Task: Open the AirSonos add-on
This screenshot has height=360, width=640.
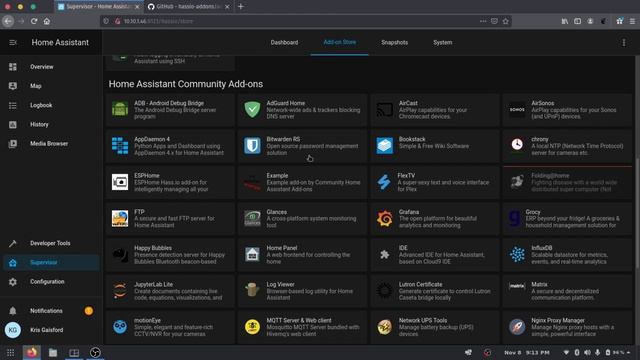Action: point(567,110)
